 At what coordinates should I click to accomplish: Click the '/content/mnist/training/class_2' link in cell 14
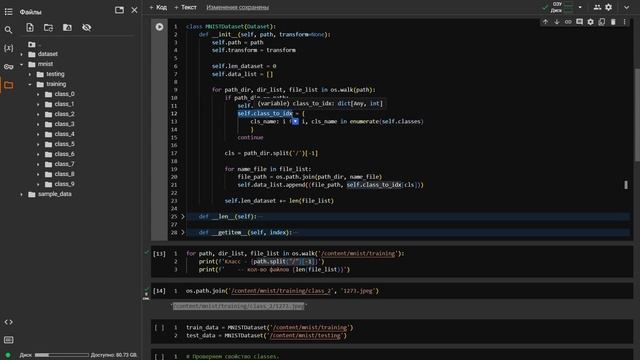[x=281, y=291]
